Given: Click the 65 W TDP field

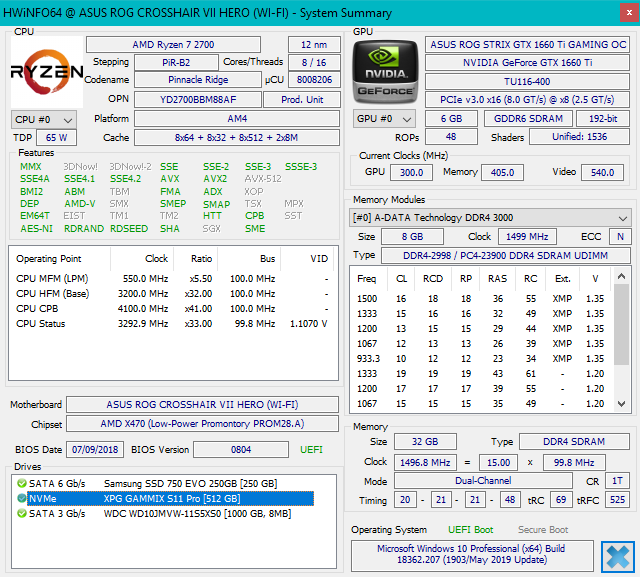Looking at the screenshot, I should pos(56,138).
